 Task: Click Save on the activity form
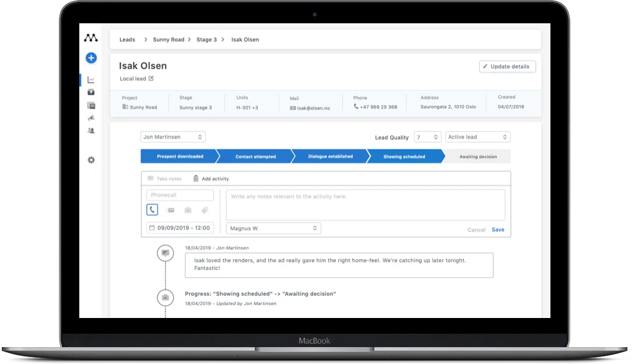click(x=497, y=229)
